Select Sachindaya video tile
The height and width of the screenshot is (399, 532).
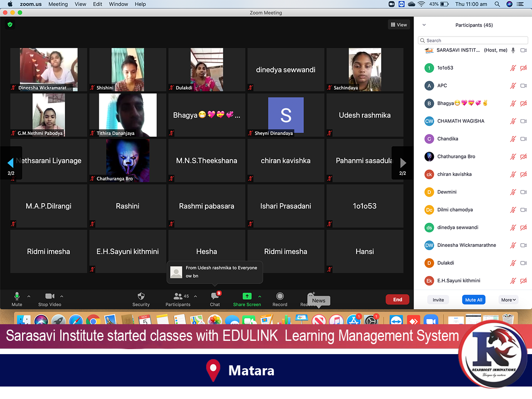(365, 69)
